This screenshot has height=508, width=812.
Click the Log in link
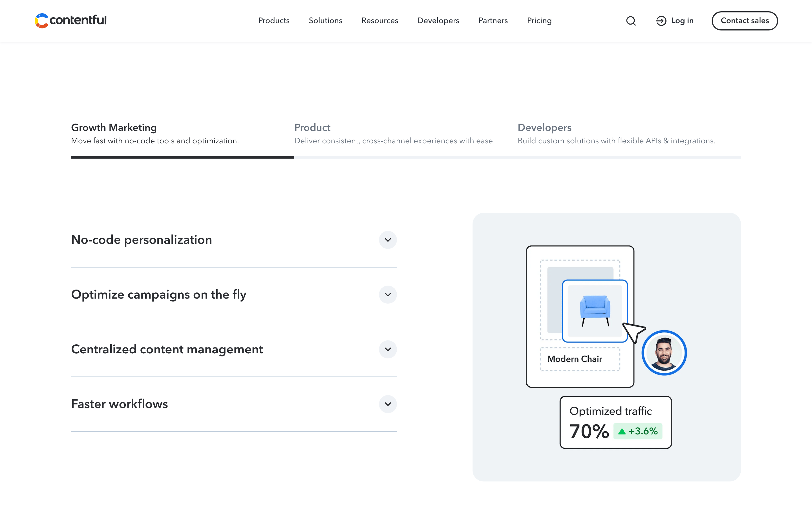pyautogui.click(x=674, y=21)
